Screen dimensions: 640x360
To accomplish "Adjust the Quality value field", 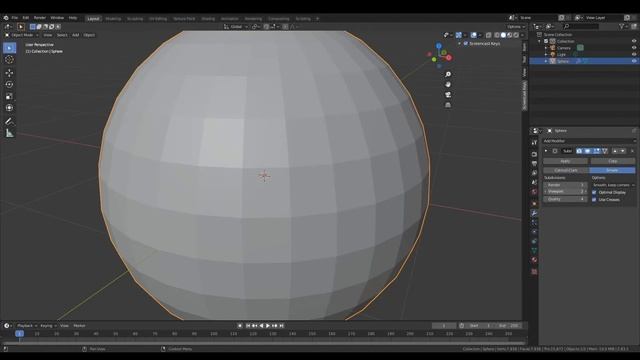I will (x=565, y=199).
